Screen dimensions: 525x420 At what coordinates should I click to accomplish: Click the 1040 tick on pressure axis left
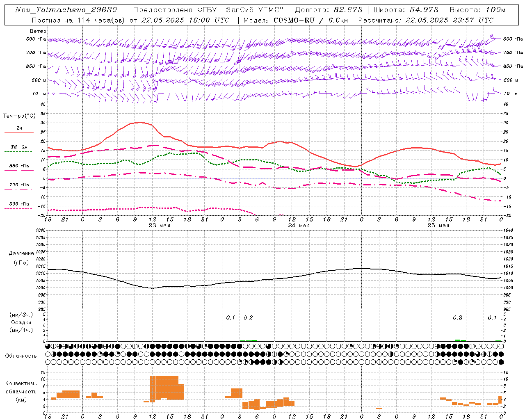pos(40,231)
